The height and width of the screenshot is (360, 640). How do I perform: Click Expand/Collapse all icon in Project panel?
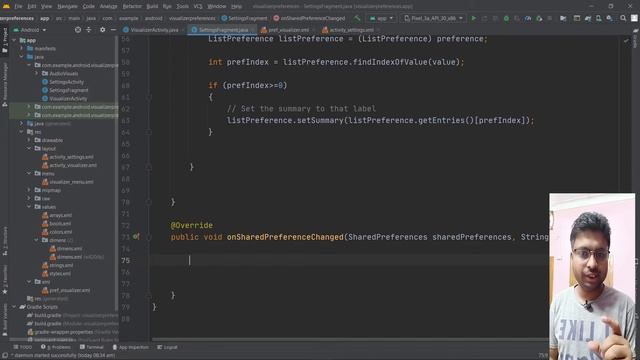pyautogui.click(x=89, y=30)
